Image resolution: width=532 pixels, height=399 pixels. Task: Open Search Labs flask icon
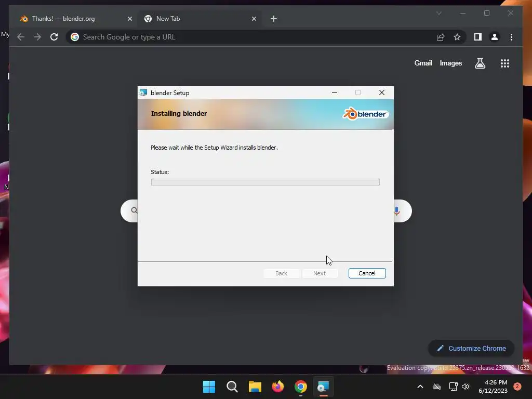click(x=480, y=63)
